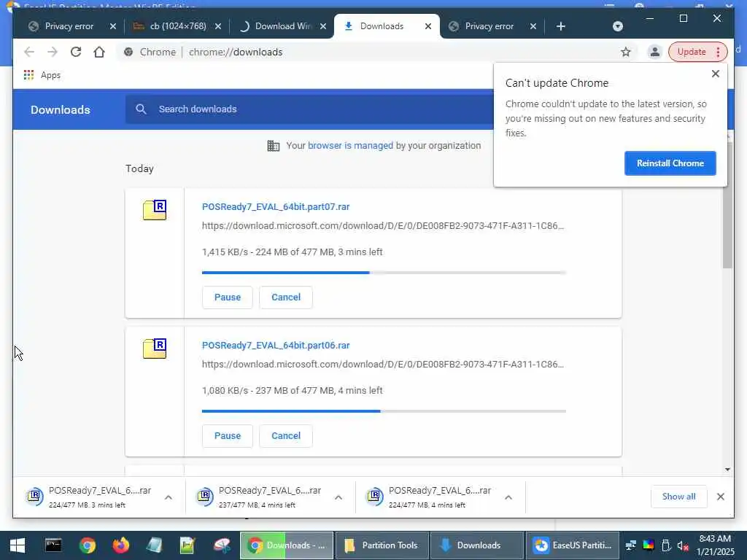Pause the part06.rar download

click(228, 436)
